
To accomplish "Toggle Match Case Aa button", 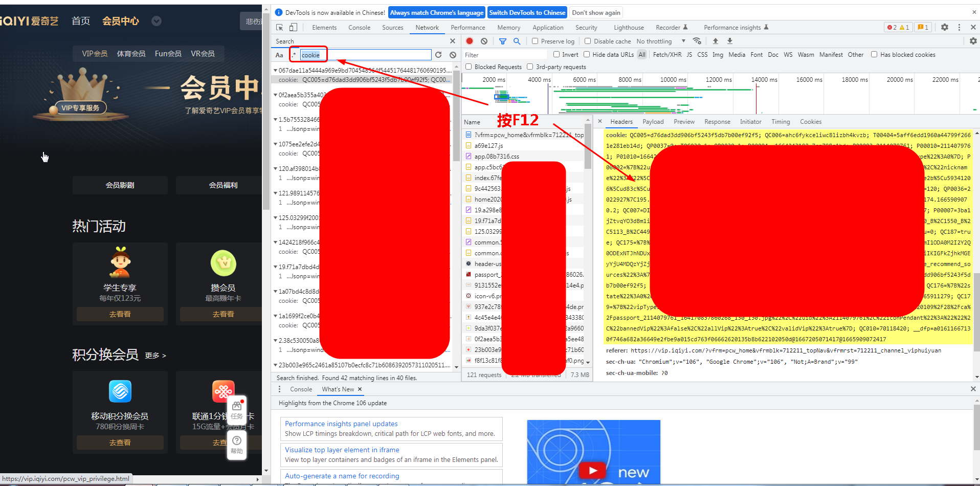I will (279, 55).
